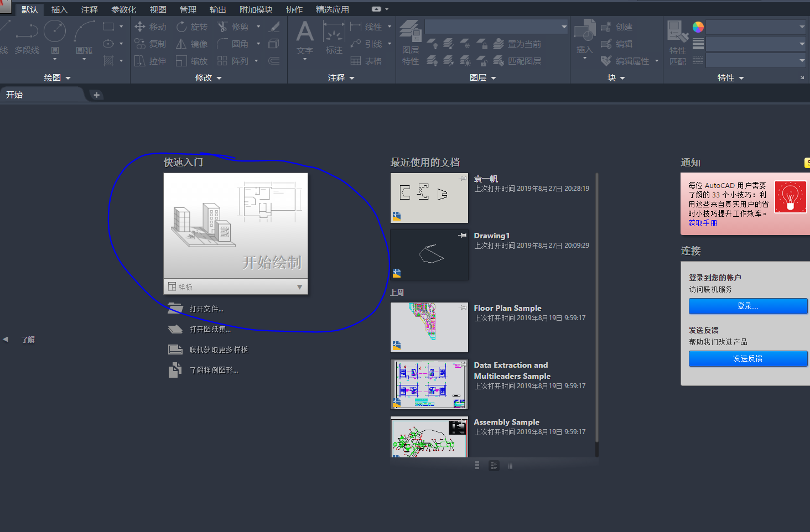Freeze a layer via the freeze icon

(x=468, y=45)
